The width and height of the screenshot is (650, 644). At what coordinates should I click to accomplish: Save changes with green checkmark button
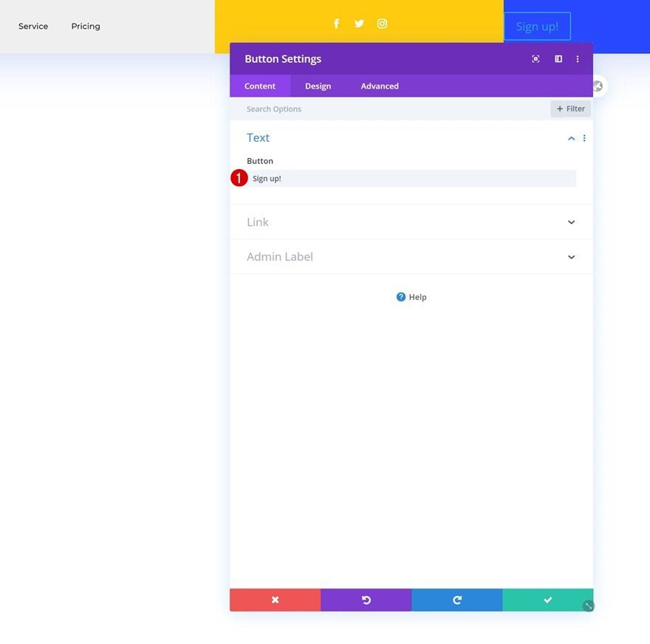pos(547,599)
